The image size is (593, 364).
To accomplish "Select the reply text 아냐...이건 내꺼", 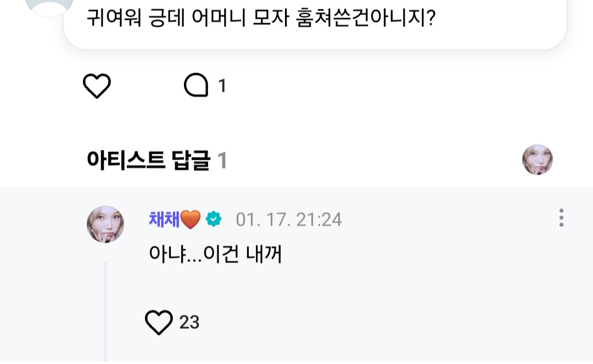I will click(x=215, y=254).
